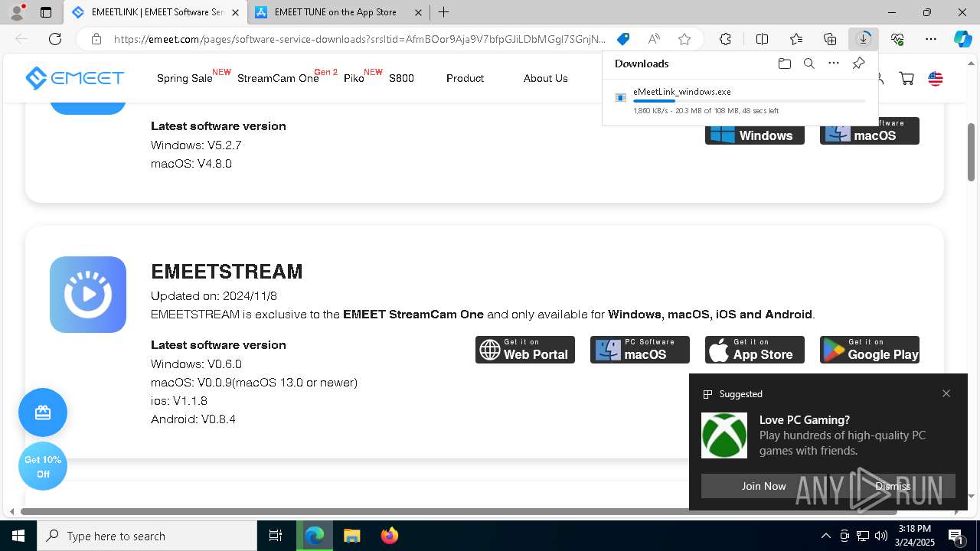Open the Extensions puzzle icon
The width and height of the screenshot is (980, 551).
tap(725, 39)
